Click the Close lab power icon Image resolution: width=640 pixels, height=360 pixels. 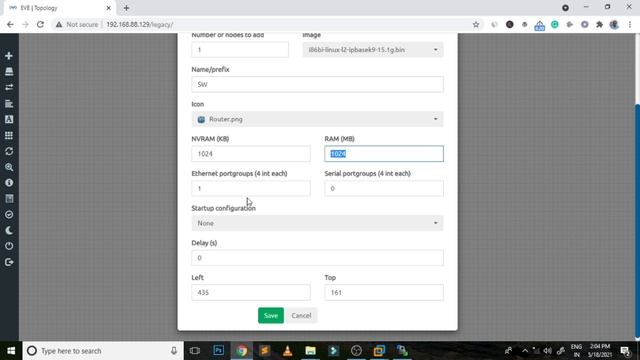click(x=9, y=246)
